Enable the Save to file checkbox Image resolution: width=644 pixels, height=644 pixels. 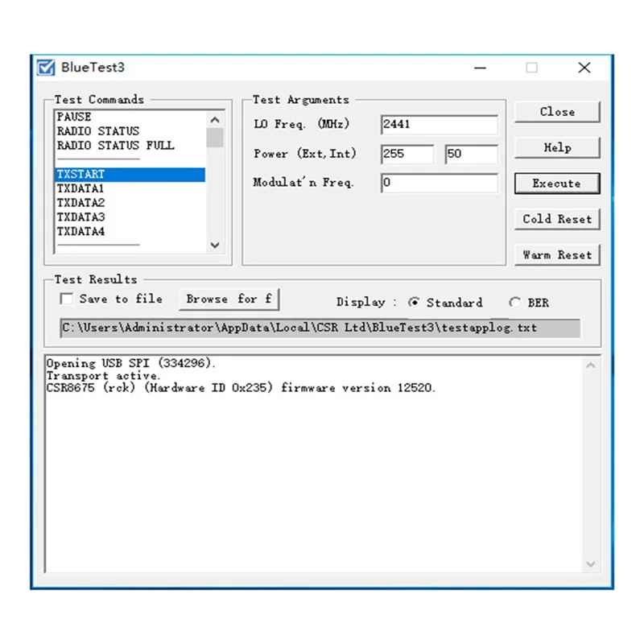[x=67, y=299]
